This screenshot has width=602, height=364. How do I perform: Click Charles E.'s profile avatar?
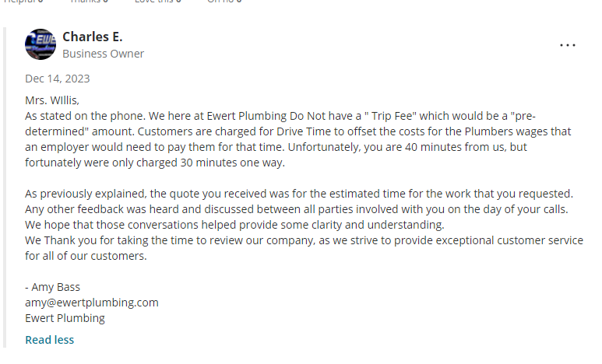[x=40, y=44]
